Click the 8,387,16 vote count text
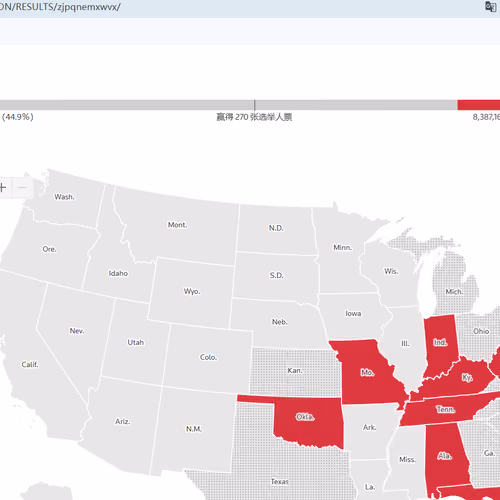Viewport: 500px width, 500px height. click(x=486, y=117)
